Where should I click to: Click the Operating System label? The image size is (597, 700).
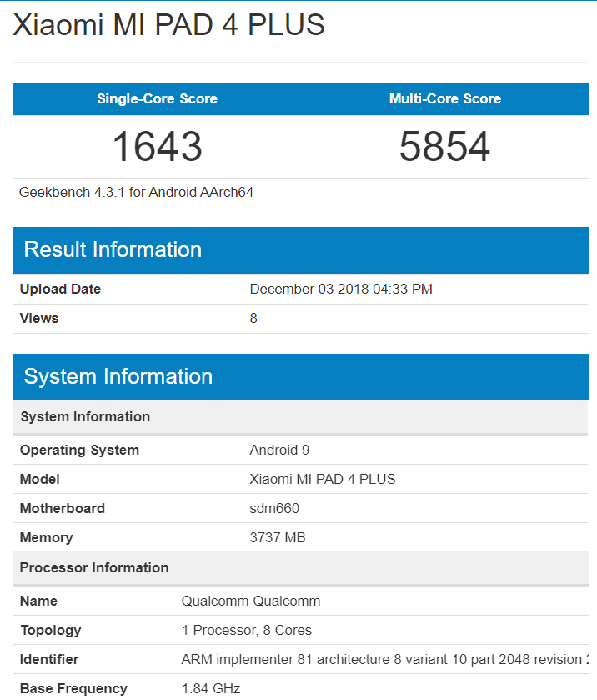79,450
